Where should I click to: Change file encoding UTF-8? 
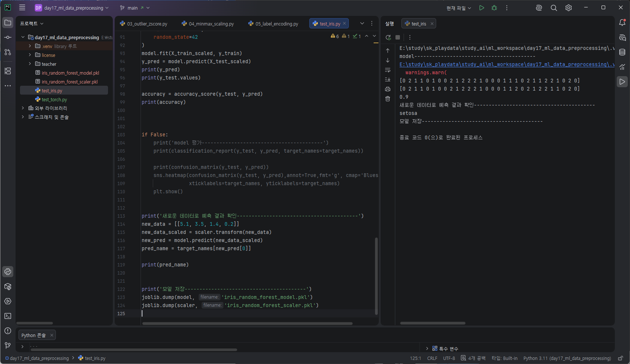(449, 358)
